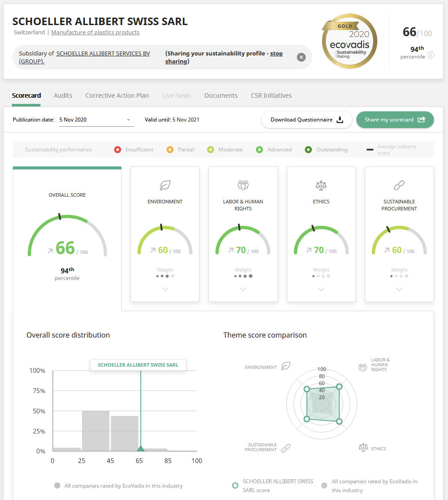Image resolution: width=448 pixels, height=500 pixels.
Task: Follow the Manufacture of plastics products link
Action: (96, 32)
